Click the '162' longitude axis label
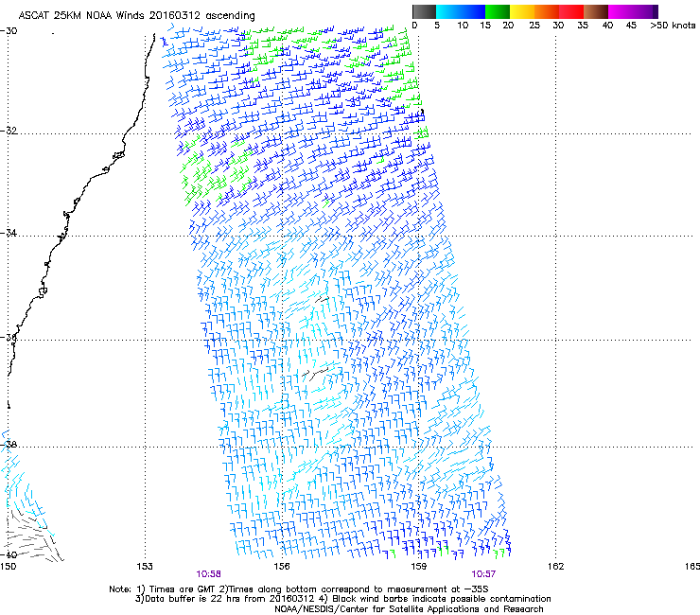 [x=555, y=567]
